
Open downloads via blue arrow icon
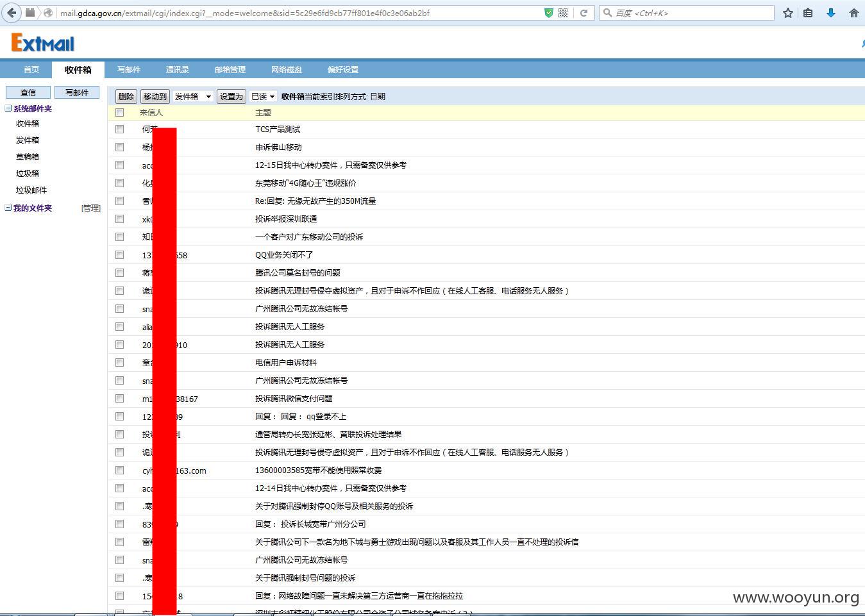click(831, 13)
